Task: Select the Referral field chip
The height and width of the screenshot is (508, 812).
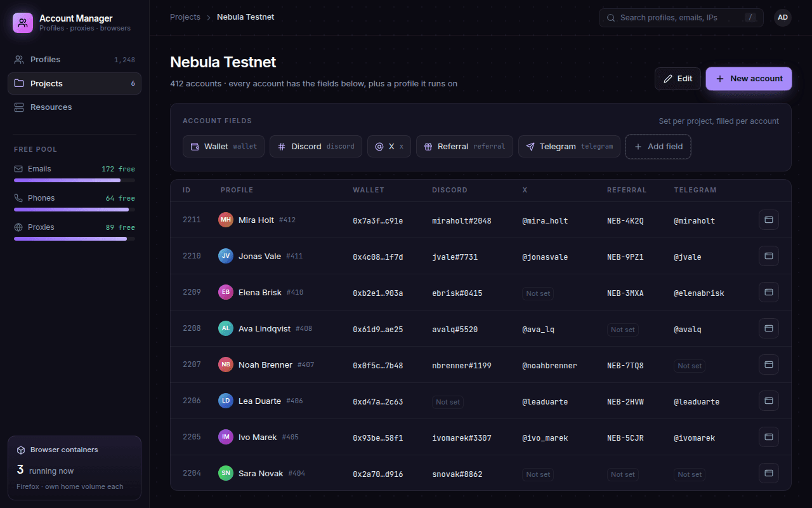Action: (464, 147)
